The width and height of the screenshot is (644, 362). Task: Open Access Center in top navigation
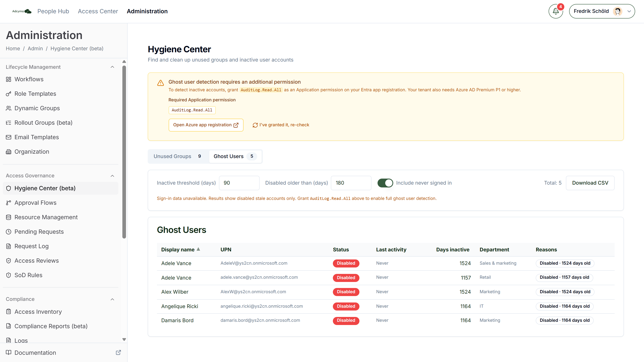[x=98, y=11]
